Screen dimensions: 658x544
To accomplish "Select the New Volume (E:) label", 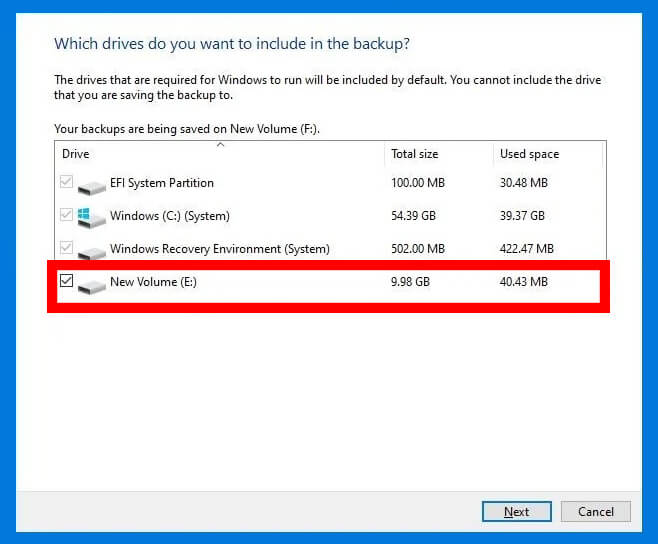I will (x=153, y=282).
